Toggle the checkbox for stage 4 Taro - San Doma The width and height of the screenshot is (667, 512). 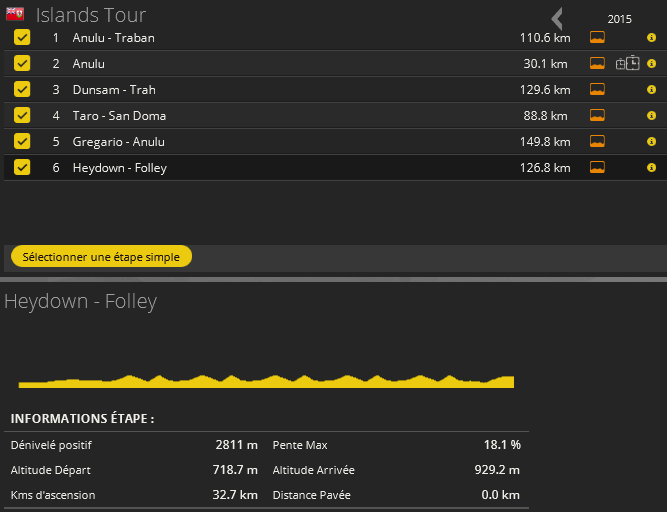pos(22,116)
